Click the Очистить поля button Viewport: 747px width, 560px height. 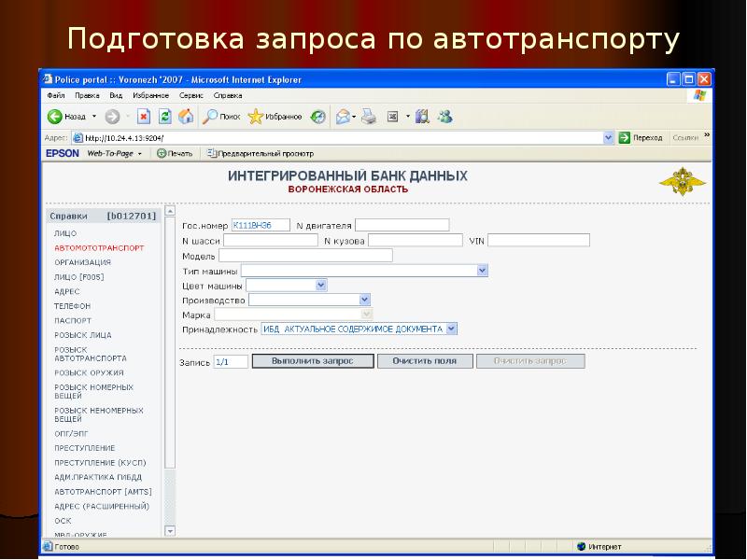pyautogui.click(x=423, y=360)
